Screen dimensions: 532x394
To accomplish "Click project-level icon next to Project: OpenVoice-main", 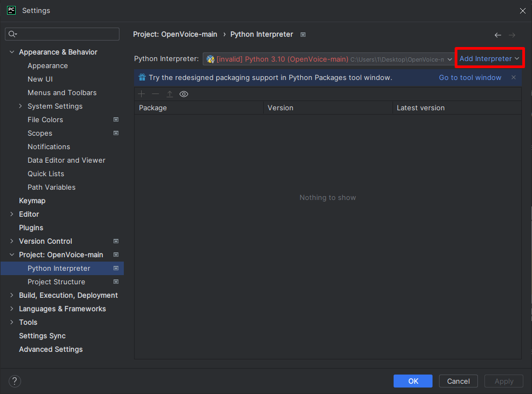I will click(116, 255).
